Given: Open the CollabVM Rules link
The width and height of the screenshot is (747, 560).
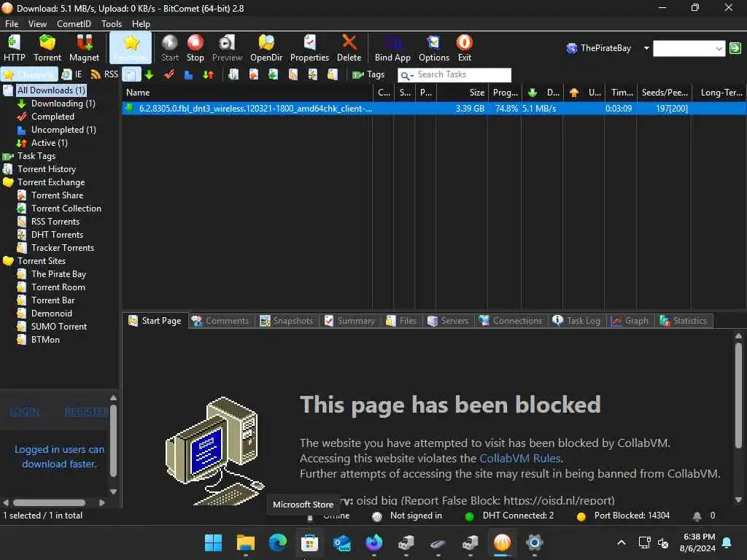Looking at the screenshot, I should (519, 458).
